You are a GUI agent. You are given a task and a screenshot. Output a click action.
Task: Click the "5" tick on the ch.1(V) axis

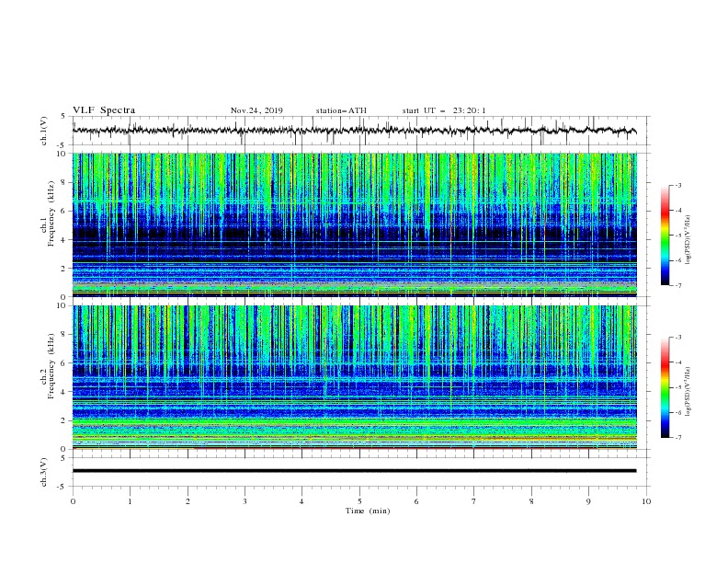(x=63, y=116)
